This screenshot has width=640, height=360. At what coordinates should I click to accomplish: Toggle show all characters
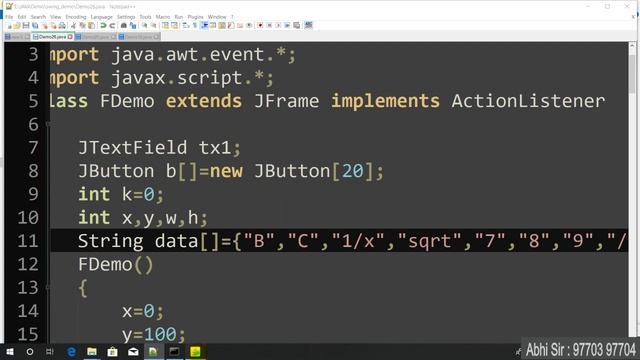click(195, 26)
